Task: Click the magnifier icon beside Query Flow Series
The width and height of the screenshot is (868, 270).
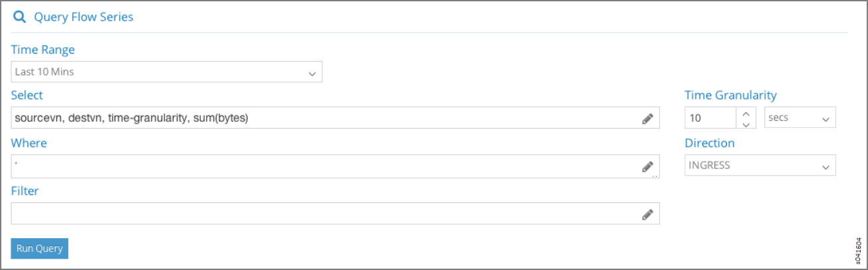Action: 20,17
